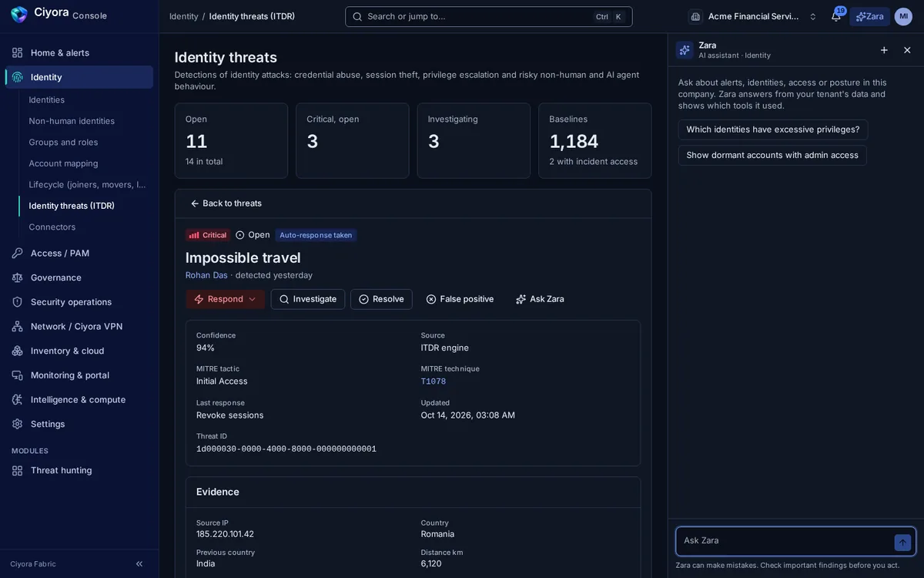The height and width of the screenshot is (578, 924).
Task: Click the Search or jump to field
Action: pyautogui.click(x=489, y=16)
